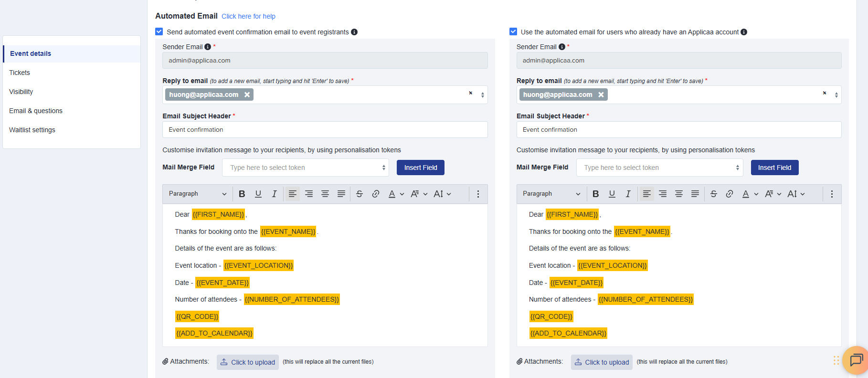Click left Sender Email field
This screenshot has height=378, width=868.
point(325,61)
